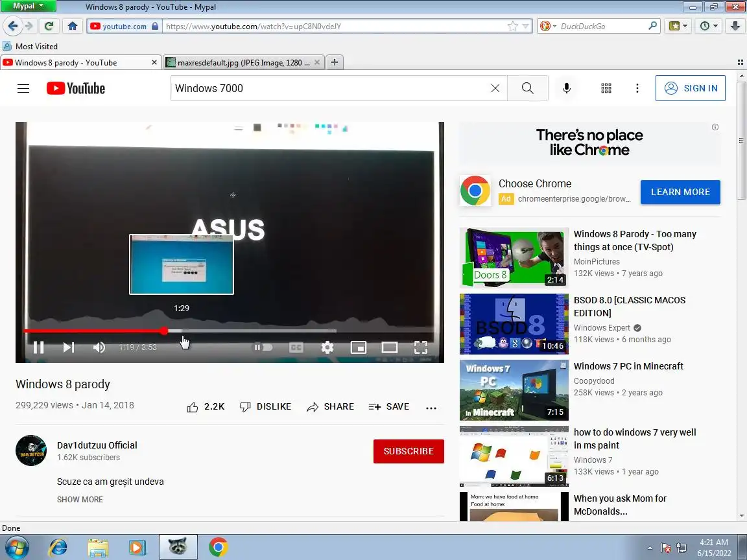
Task: Mute the video volume
Action: tap(99, 347)
